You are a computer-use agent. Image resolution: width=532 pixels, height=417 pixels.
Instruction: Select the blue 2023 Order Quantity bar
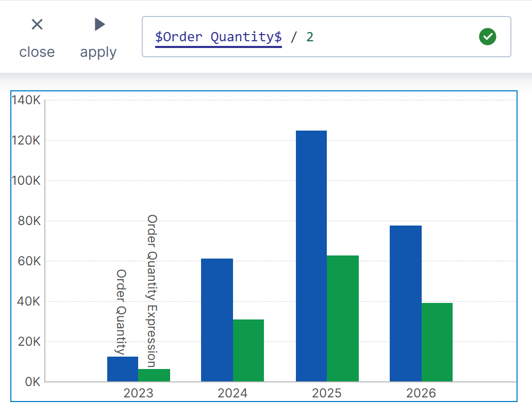tap(123, 369)
